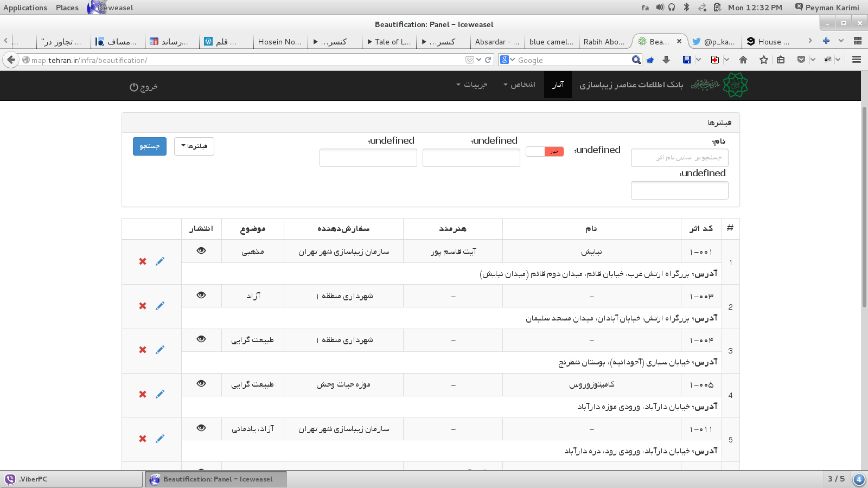The image size is (868, 488).
Task: Click the نام search input field
Action: [x=680, y=158]
